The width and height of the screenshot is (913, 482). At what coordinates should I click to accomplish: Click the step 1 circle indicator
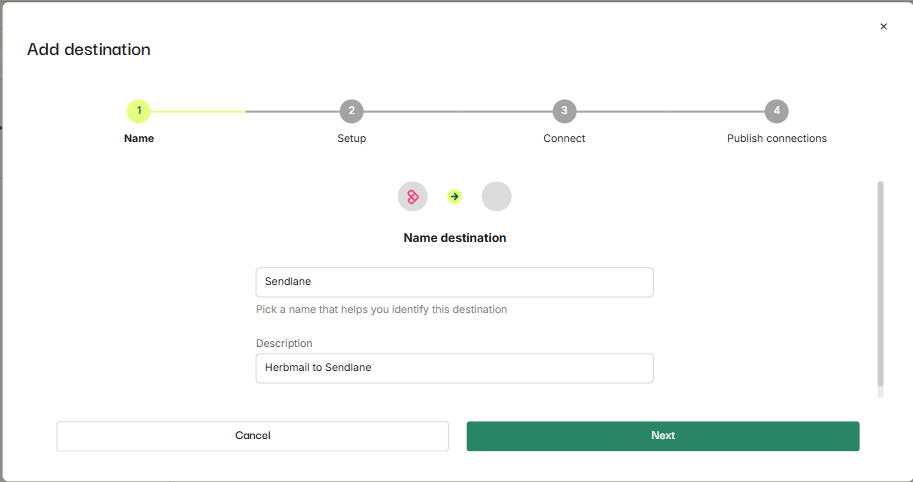coord(139,111)
